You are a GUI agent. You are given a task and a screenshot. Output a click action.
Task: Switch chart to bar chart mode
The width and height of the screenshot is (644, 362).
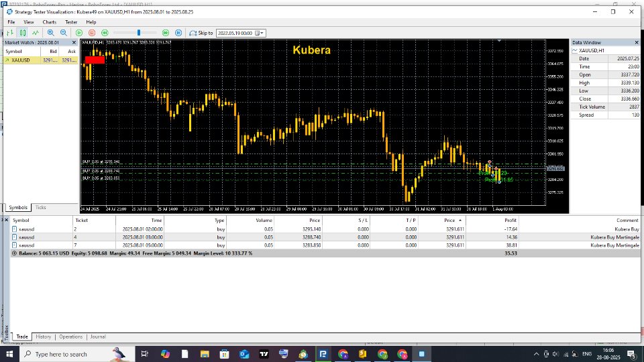point(10,33)
